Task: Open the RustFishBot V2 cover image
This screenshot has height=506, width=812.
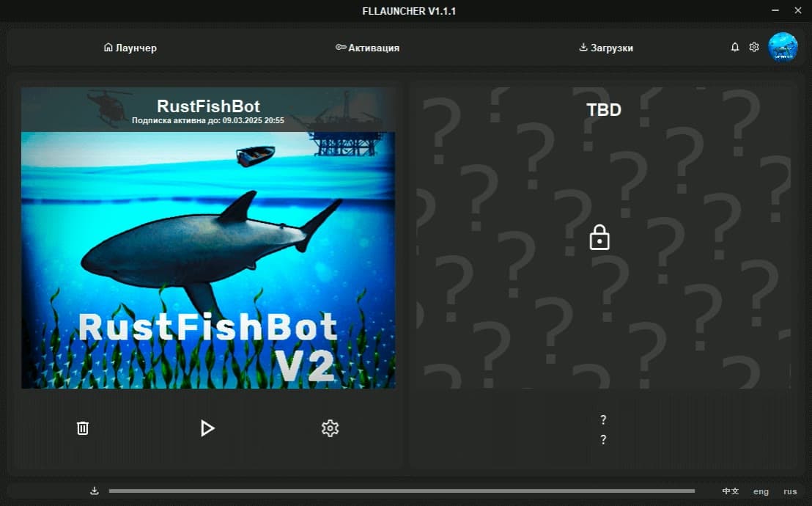Action: 207,260
